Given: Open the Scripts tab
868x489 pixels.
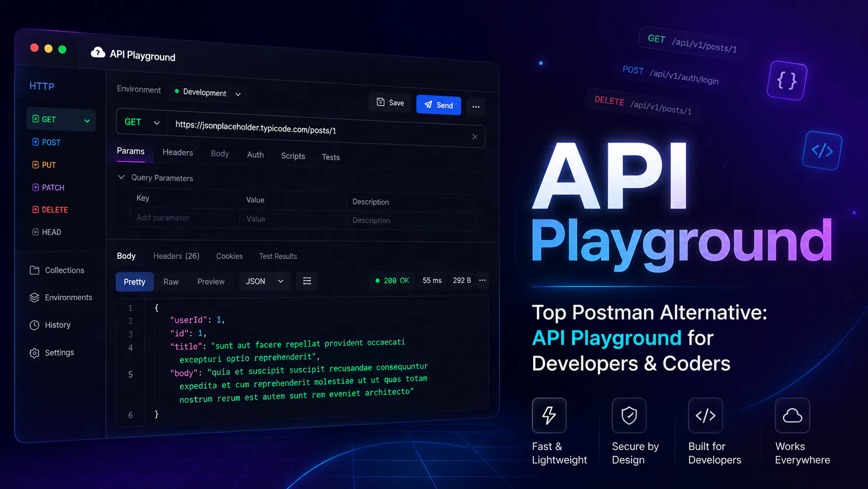Looking at the screenshot, I should tap(293, 156).
